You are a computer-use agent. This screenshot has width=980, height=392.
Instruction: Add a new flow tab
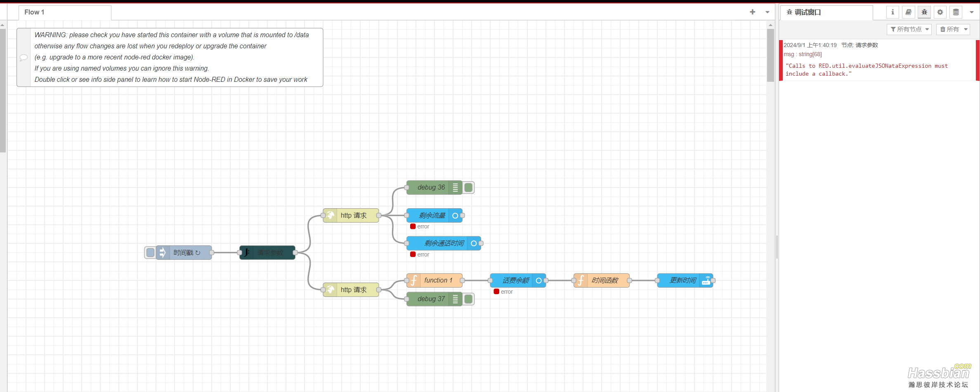coord(752,12)
